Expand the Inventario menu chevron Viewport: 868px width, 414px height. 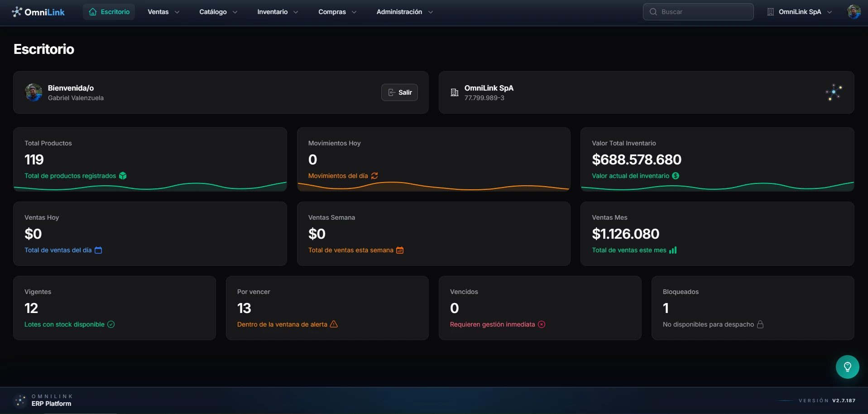[x=296, y=12]
